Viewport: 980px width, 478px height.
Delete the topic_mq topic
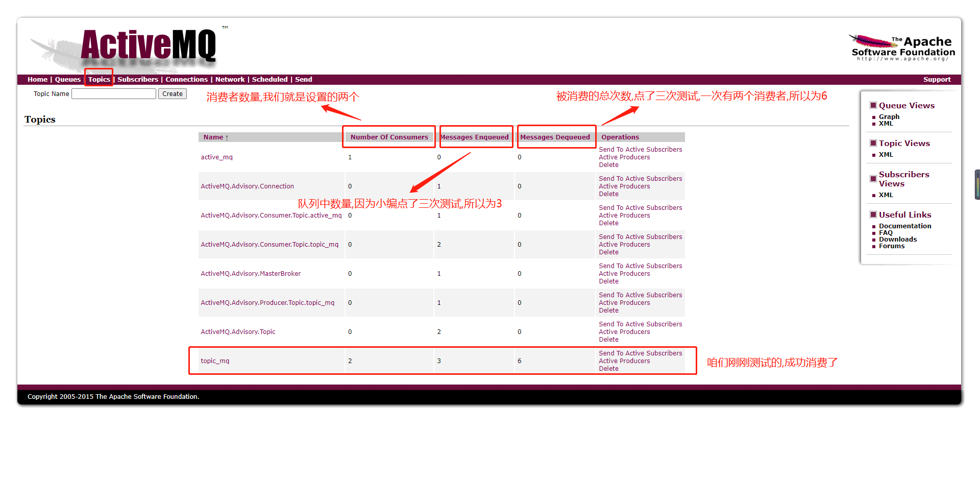tap(608, 369)
